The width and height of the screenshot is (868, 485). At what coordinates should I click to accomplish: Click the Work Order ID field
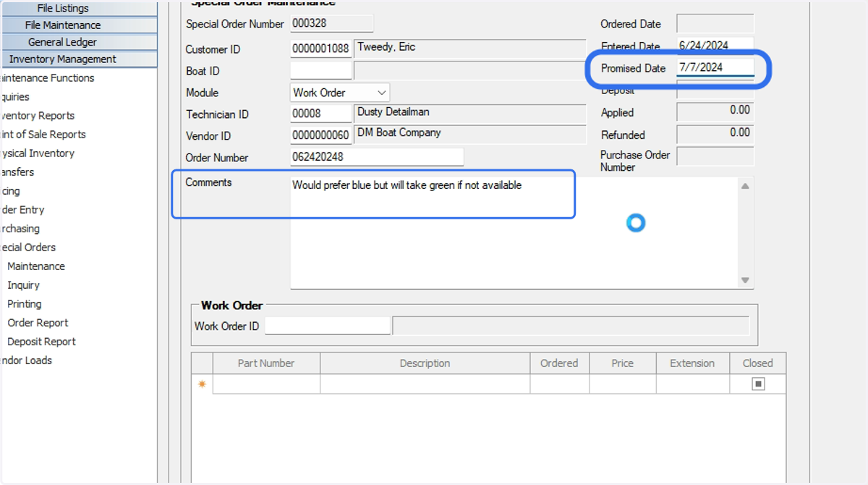click(328, 326)
